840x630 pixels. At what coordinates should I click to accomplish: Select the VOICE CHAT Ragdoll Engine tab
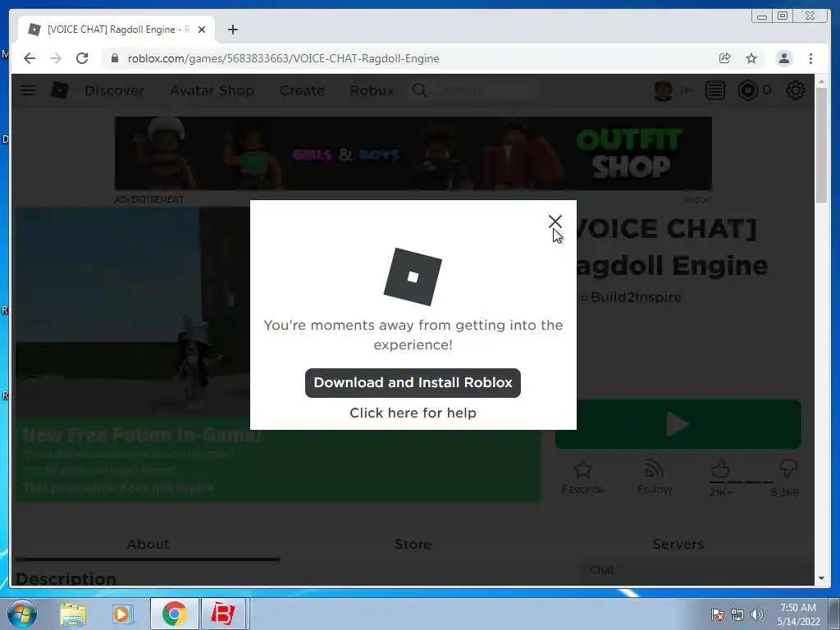[116, 30]
